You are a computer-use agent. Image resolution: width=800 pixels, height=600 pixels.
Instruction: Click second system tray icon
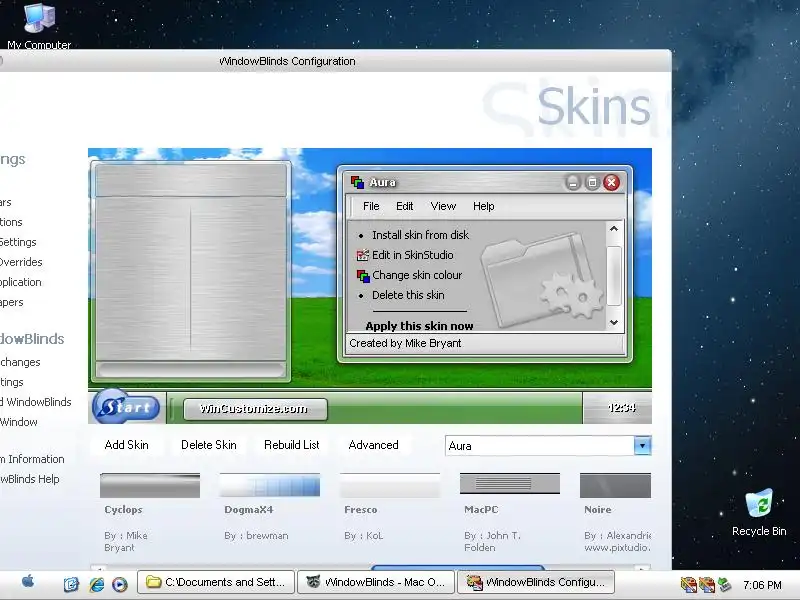click(707, 584)
